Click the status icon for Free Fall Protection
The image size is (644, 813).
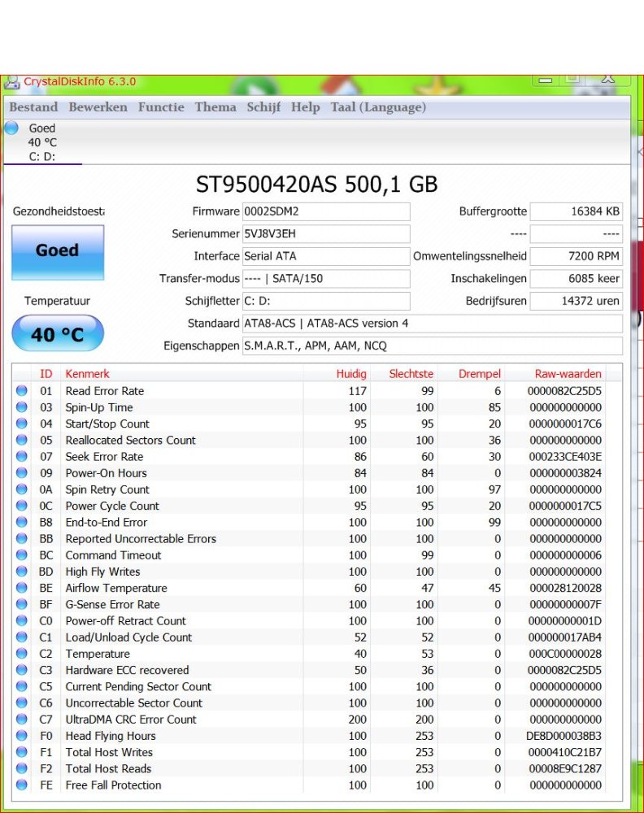pos(22,785)
